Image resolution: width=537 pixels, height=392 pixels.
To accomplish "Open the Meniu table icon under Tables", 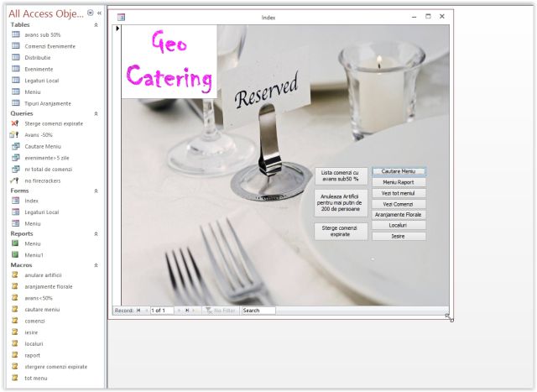I will click(x=16, y=91).
